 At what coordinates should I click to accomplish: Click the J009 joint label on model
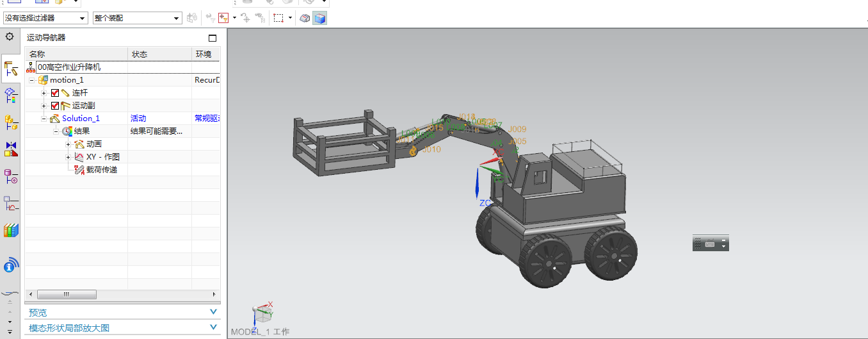coord(517,129)
